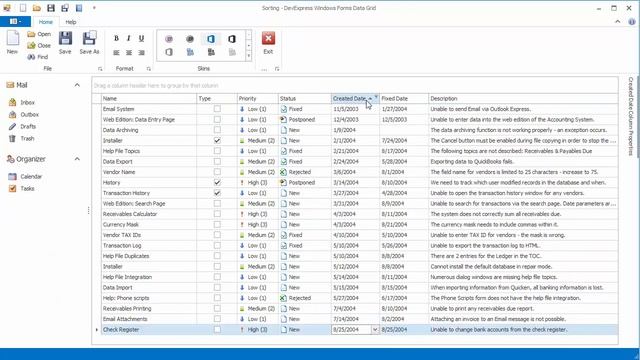Sort by the Fixed Date column header

point(404,98)
